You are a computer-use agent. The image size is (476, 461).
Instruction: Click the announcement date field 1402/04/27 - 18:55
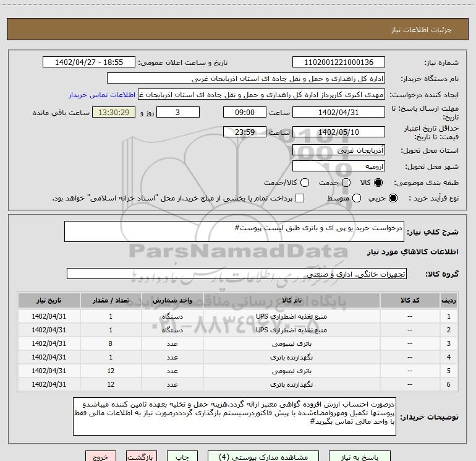click(89, 62)
